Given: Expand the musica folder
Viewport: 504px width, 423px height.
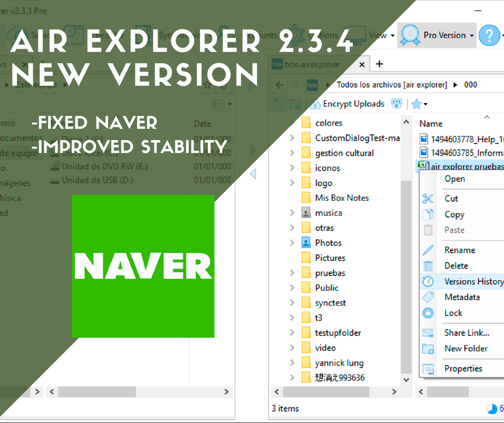Looking at the screenshot, I should click(x=292, y=213).
